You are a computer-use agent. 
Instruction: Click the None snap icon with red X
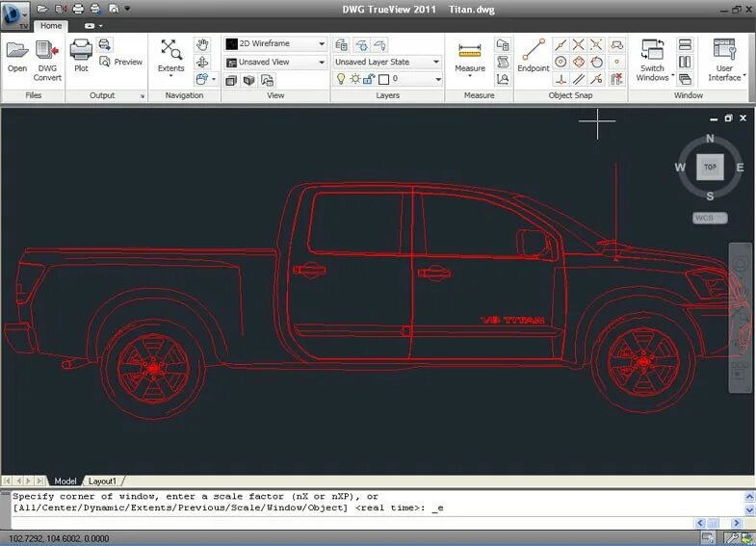tap(616, 79)
